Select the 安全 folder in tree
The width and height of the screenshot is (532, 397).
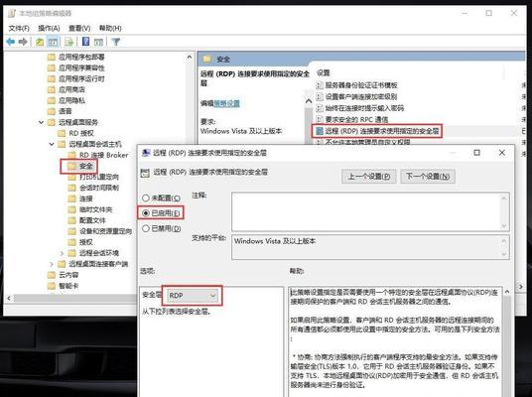tap(85, 167)
